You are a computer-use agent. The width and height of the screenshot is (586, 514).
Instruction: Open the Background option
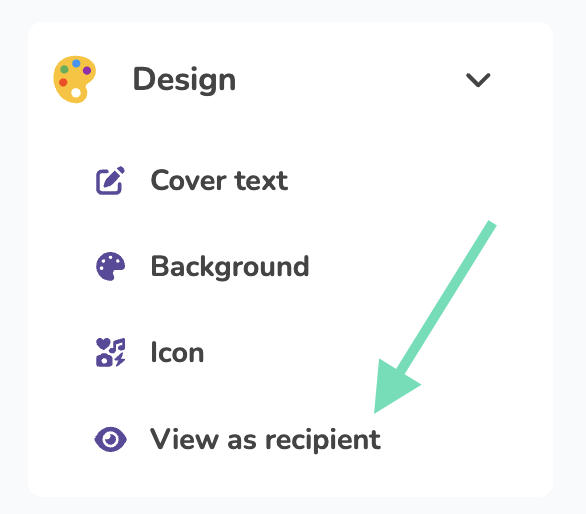pos(230,267)
